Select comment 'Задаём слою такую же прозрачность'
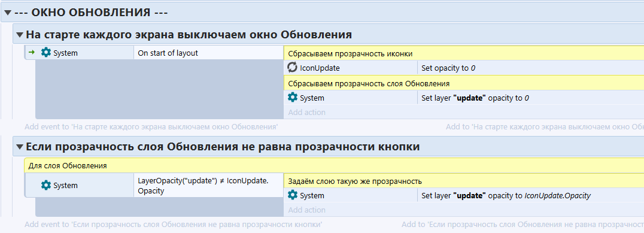 464,181
